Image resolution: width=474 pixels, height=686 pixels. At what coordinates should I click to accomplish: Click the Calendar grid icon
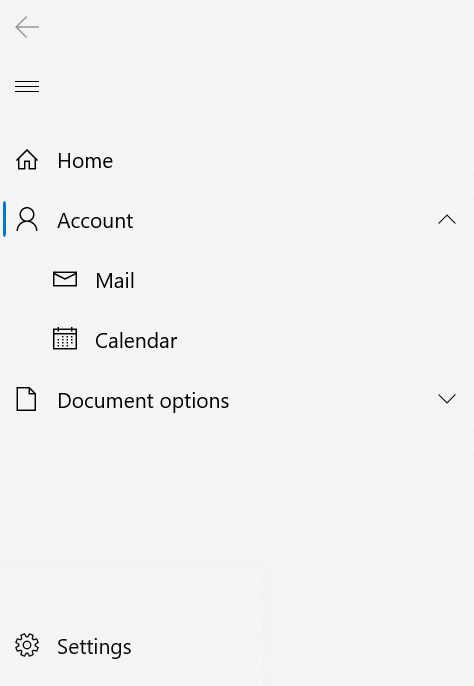[x=65, y=339]
